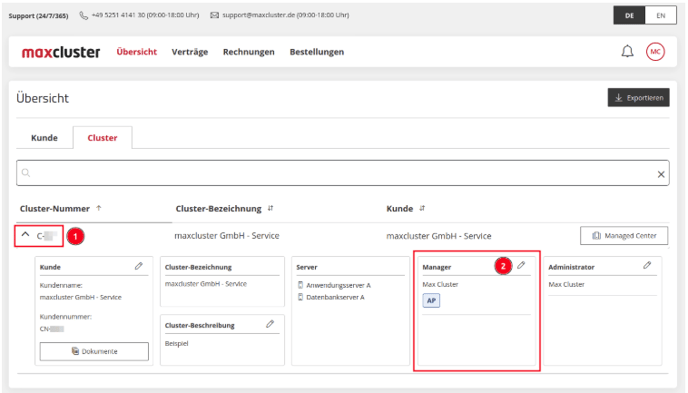The image size is (688, 393).
Task: Click the maxcluster logo
Action: 61,52
